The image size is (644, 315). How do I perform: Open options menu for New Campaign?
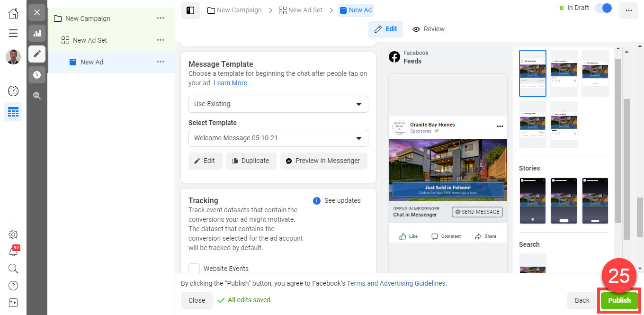click(161, 18)
